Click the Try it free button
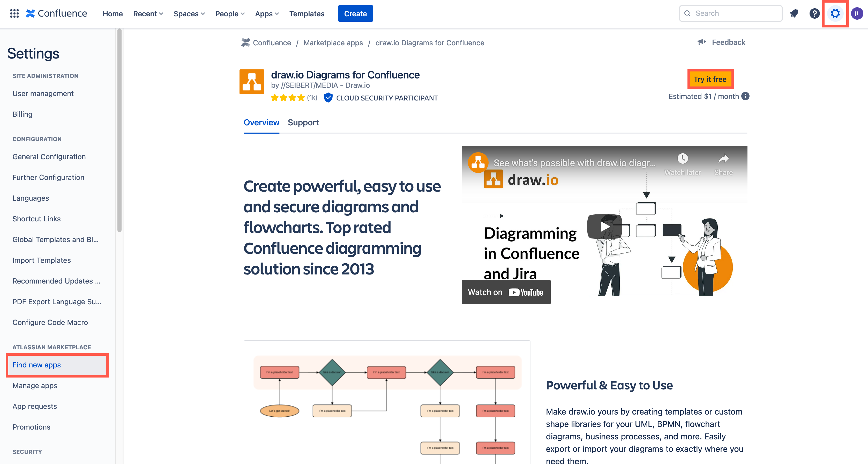868x464 pixels. [x=711, y=79]
